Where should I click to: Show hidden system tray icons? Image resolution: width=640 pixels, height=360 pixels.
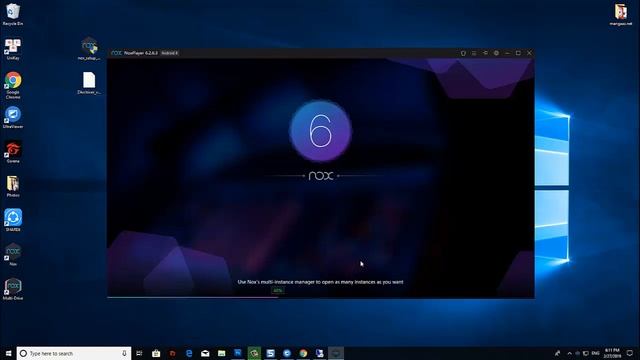click(x=569, y=353)
